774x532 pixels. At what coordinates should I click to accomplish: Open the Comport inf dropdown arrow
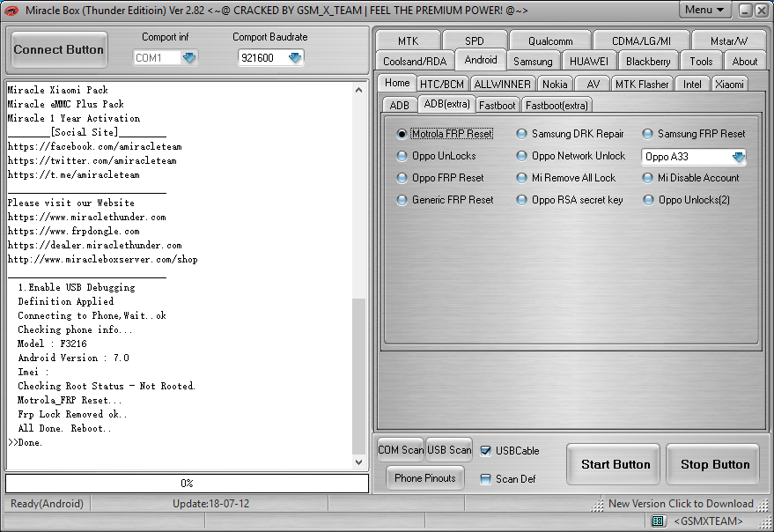click(189, 58)
